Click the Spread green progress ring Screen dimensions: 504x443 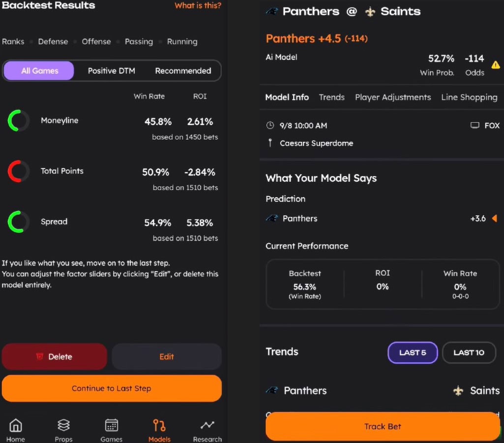click(18, 221)
